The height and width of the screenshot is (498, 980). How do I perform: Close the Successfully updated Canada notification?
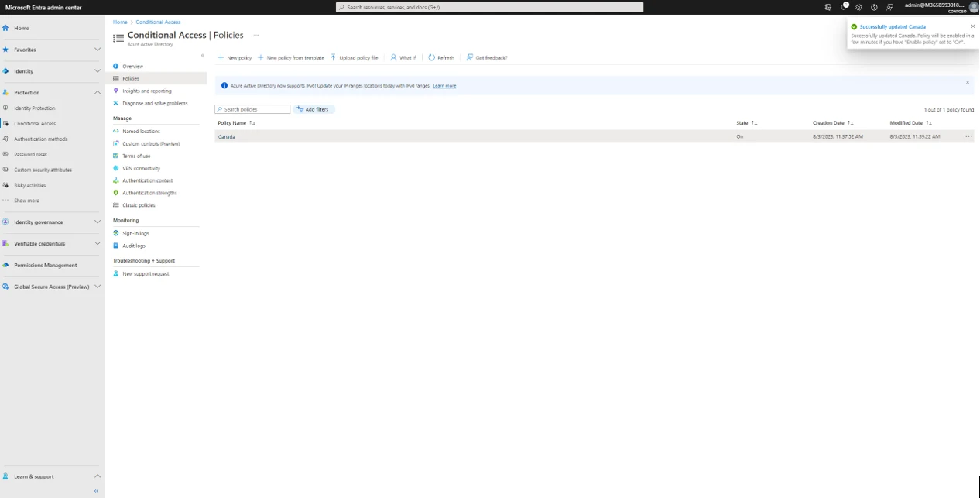pyautogui.click(x=973, y=26)
